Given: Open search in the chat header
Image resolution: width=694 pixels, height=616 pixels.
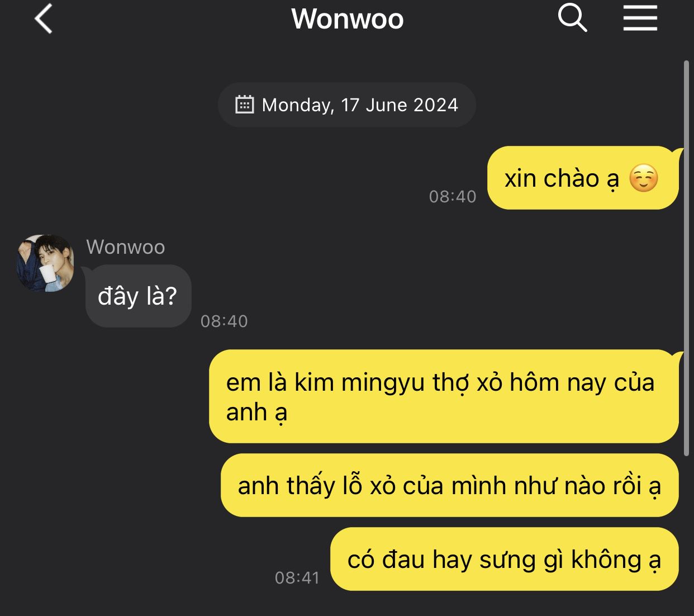Looking at the screenshot, I should coord(573,18).
